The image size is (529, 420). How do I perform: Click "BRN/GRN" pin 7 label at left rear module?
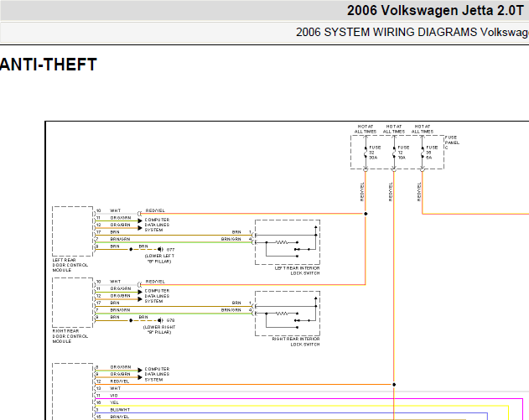tap(120, 239)
